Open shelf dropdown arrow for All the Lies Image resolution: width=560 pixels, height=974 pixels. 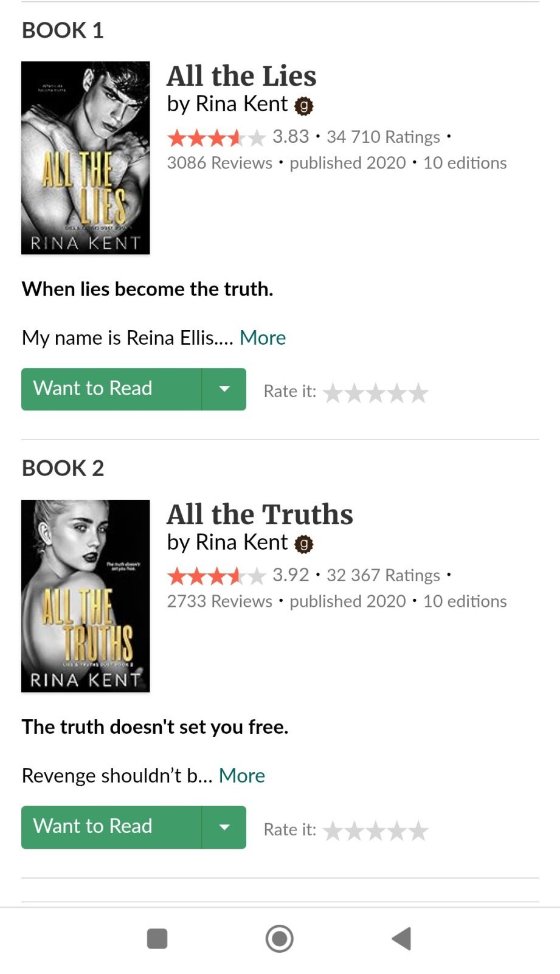224,389
